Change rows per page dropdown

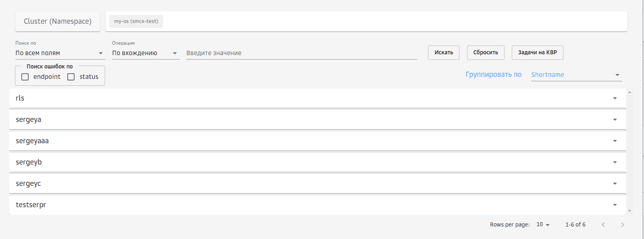pyautogui.click(x=543, y=225)
